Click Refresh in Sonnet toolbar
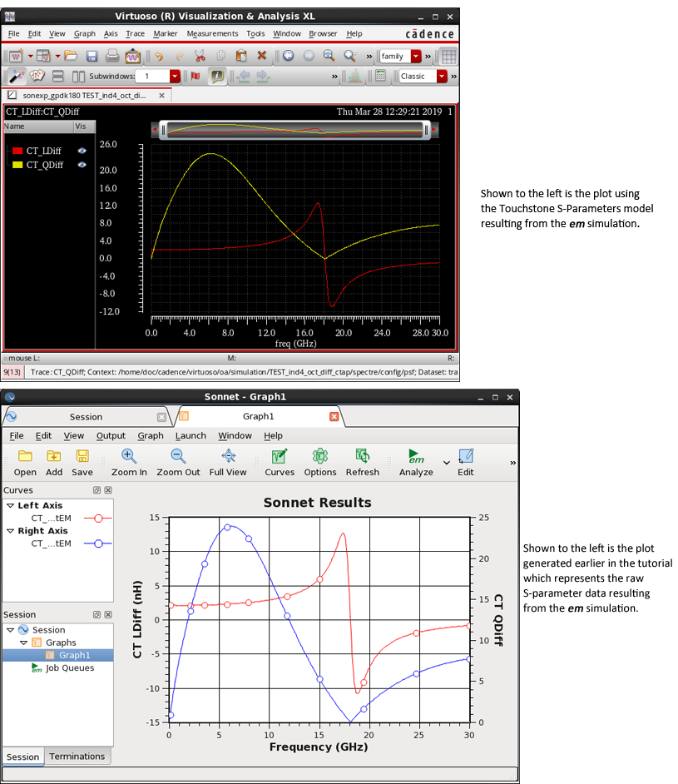The image size is (678, 784). 362,463
